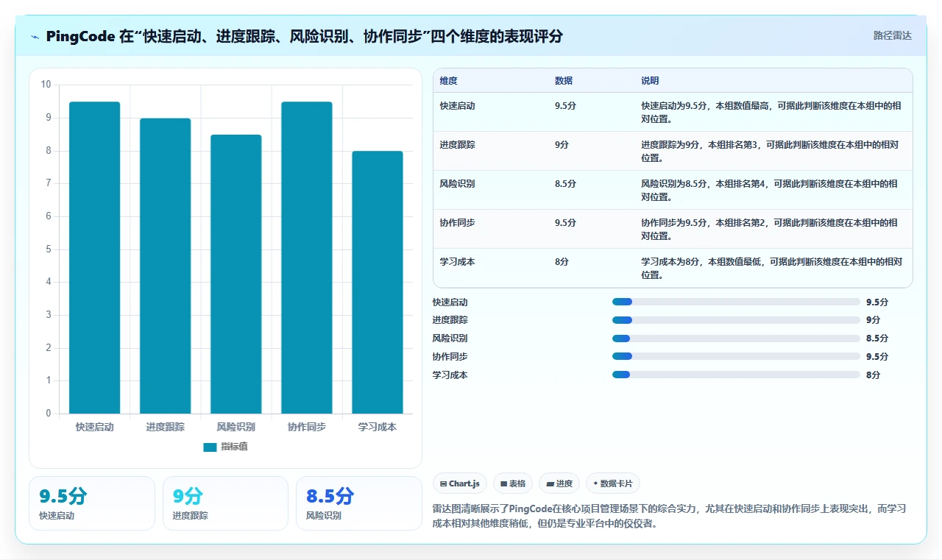Click 学习成本 x-axis label under chart

[378, 427]
